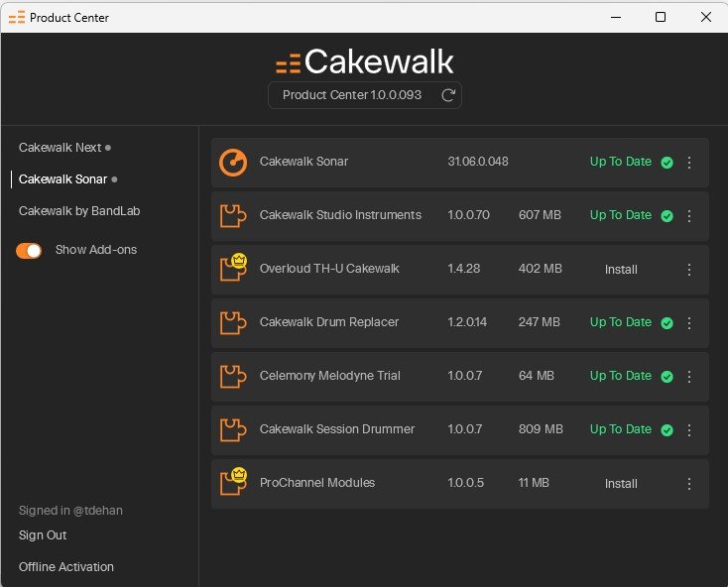Select Cakewalk Next in the sidebar
The width and height of the screenshot is (728, 587).
(60, 148)
